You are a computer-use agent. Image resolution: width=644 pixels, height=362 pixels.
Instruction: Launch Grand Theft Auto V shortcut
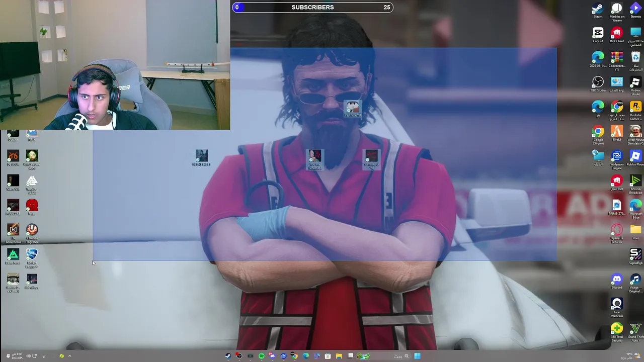pos(635,332)
